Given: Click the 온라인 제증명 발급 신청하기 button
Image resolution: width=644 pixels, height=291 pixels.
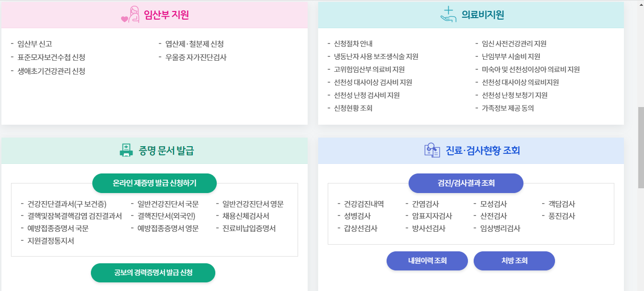Looking at the screenshot, I should [153, 183].
